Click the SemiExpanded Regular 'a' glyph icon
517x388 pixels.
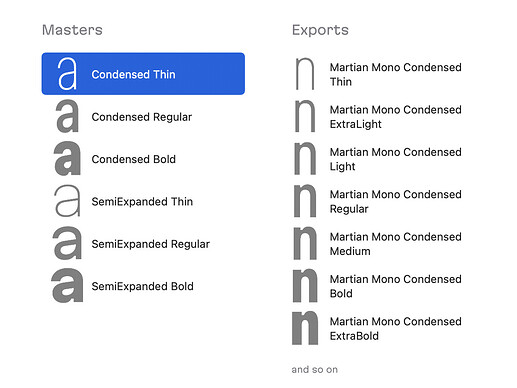coord(67,243)
